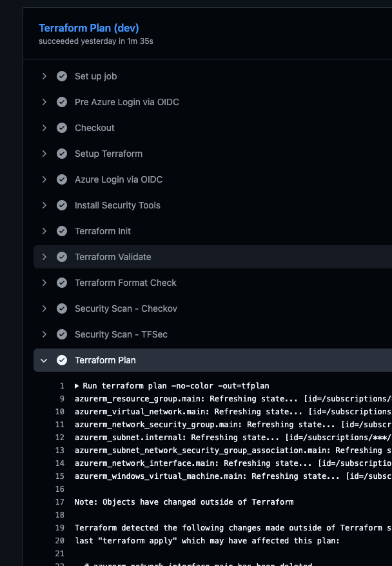Expand the Set up job step

pos(44,76)
